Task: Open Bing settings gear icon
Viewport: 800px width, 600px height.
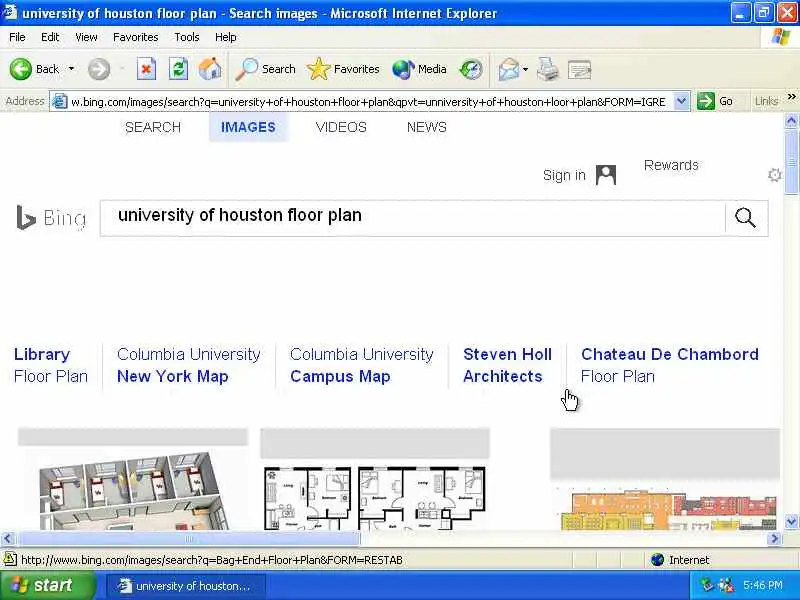Action: 774,175
